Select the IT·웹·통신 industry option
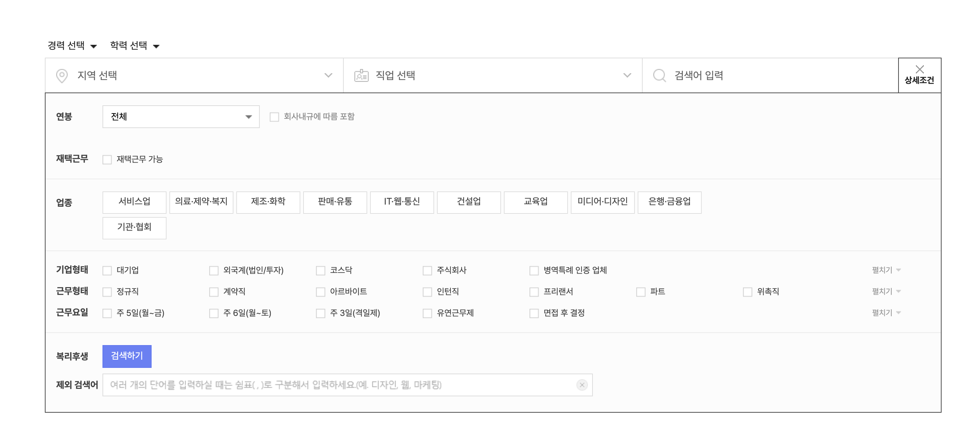980x444 pixels. tap(401, 202)
